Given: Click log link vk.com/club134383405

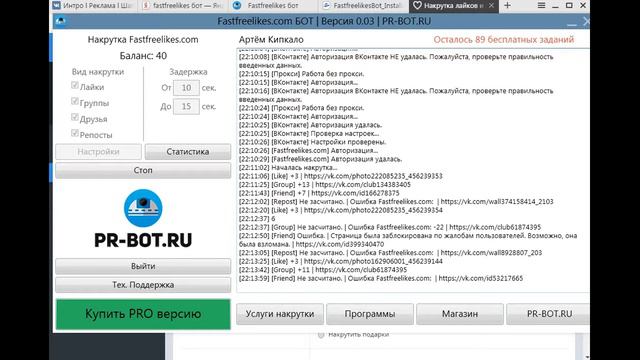Looking at the screenshot, I should click(363, 184).
